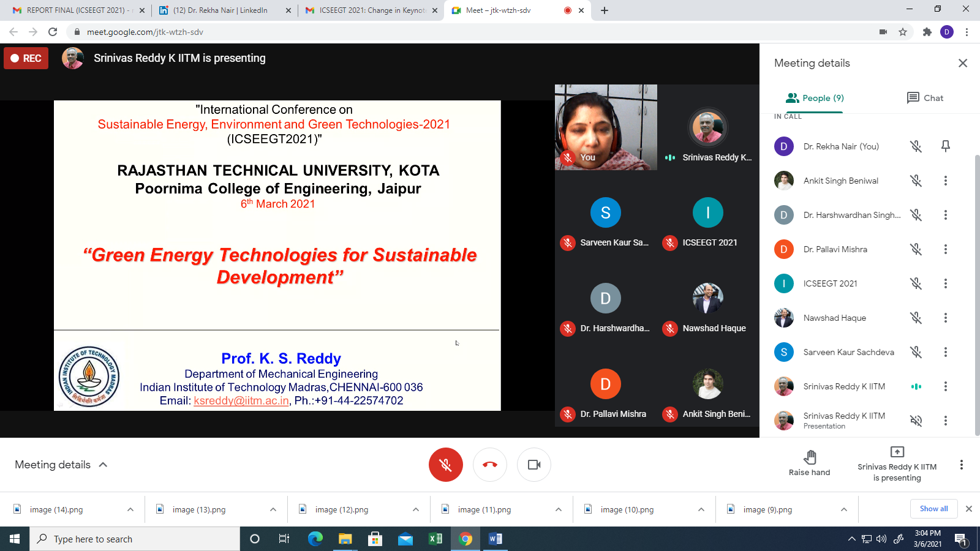Click the presenter avatar next to presenting banner
Viewport: 980px width, 551px height.
(73, 58)
